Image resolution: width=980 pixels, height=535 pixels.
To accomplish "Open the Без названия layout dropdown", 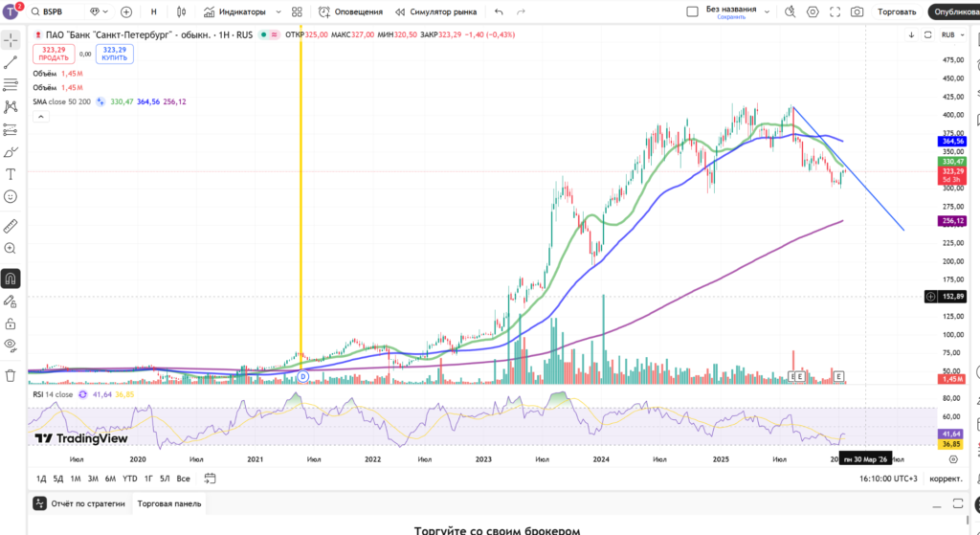I will 767,11.
